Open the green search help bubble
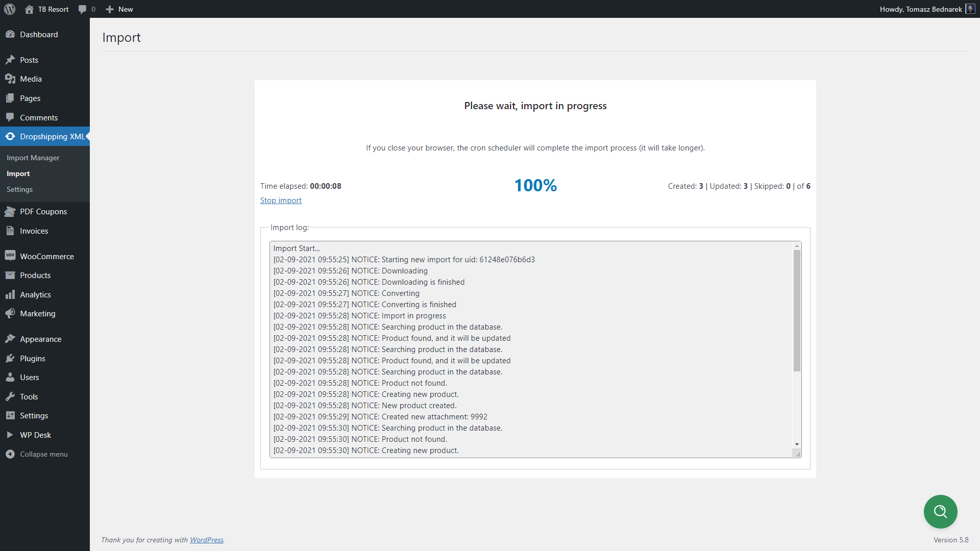 (x=940, y=511)
